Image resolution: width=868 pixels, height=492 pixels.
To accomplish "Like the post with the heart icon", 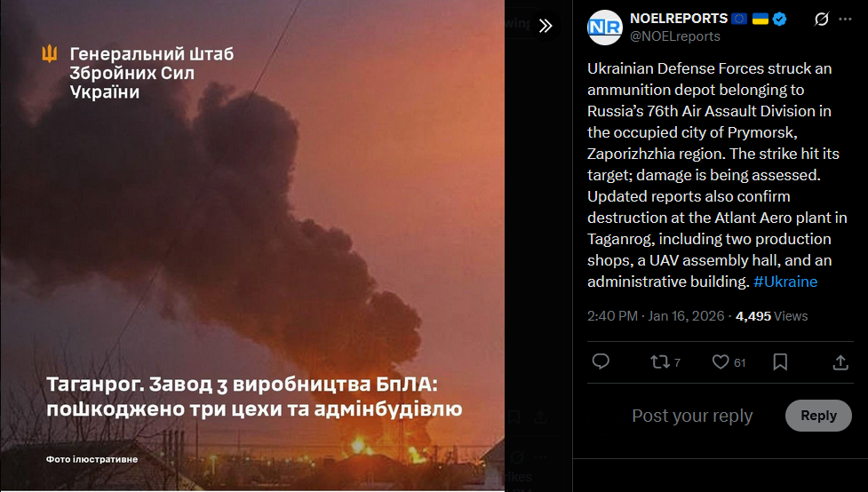I will pyautogui.click(x=721, y=362).
